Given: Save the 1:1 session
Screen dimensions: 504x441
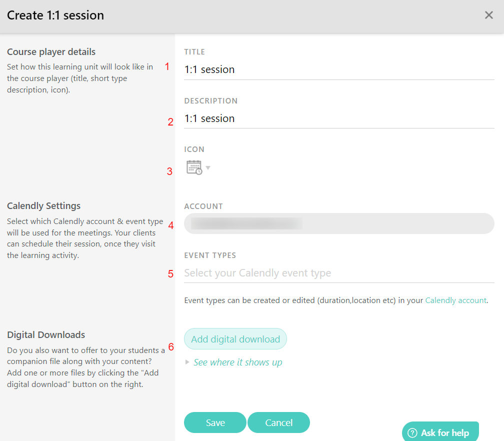Looking at the screenshot, I should click(x=215, y=422).
